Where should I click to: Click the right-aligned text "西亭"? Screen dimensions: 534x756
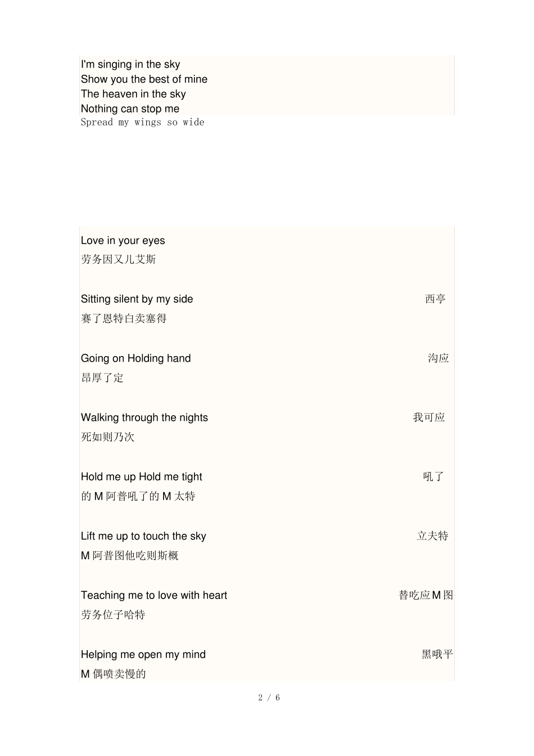click(x=435, y=299)
